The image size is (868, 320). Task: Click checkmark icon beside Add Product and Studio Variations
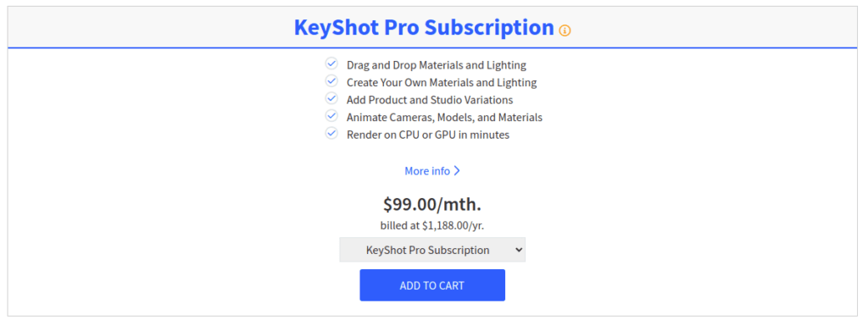pos(331,98)
